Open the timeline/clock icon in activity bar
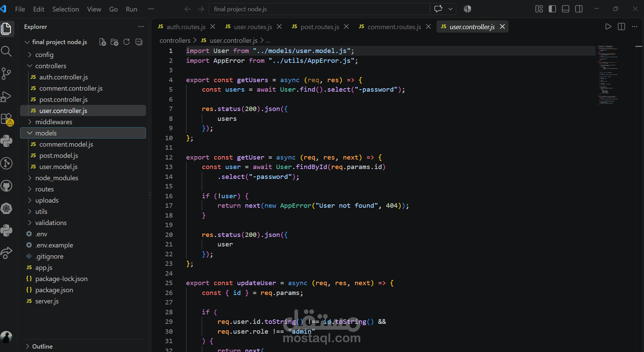Screen dimensions: 644x352 (x=6, y=163)
